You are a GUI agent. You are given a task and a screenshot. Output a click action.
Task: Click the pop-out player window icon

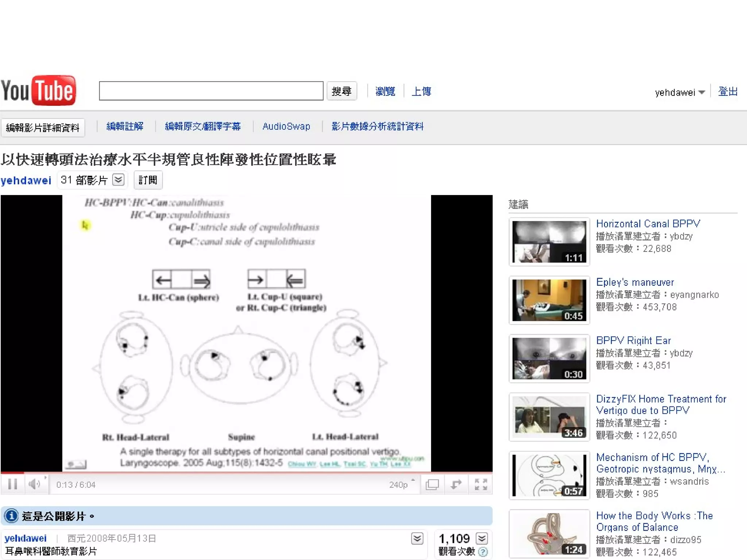(432, 484)
